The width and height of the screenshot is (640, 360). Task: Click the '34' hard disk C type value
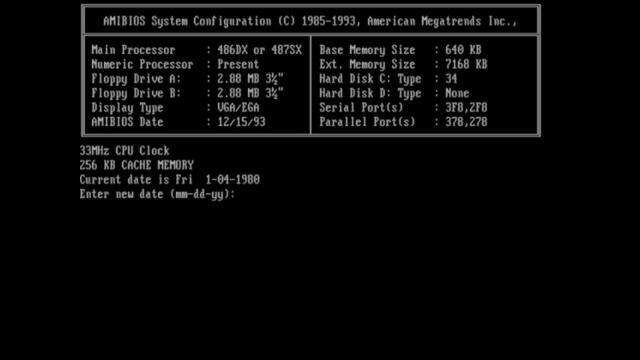pyautogui.click(x=451, y=78)
